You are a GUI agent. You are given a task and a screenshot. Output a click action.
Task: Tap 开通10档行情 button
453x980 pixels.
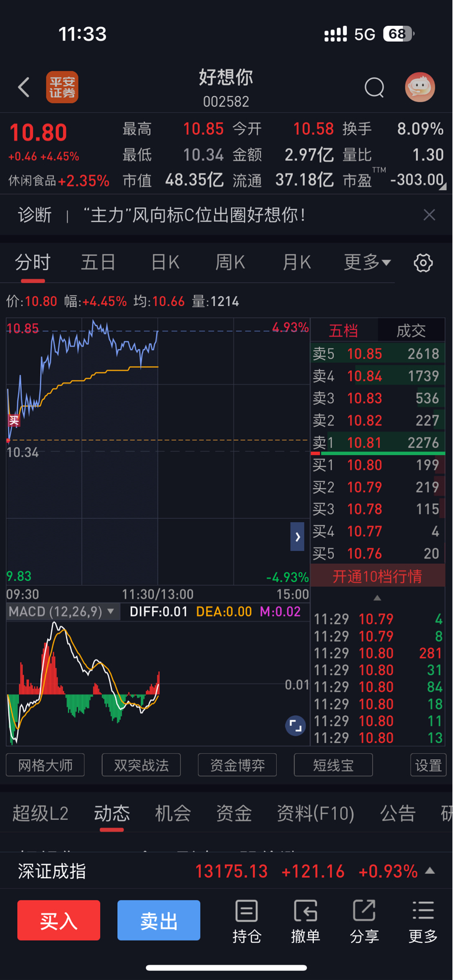(378, 576)
